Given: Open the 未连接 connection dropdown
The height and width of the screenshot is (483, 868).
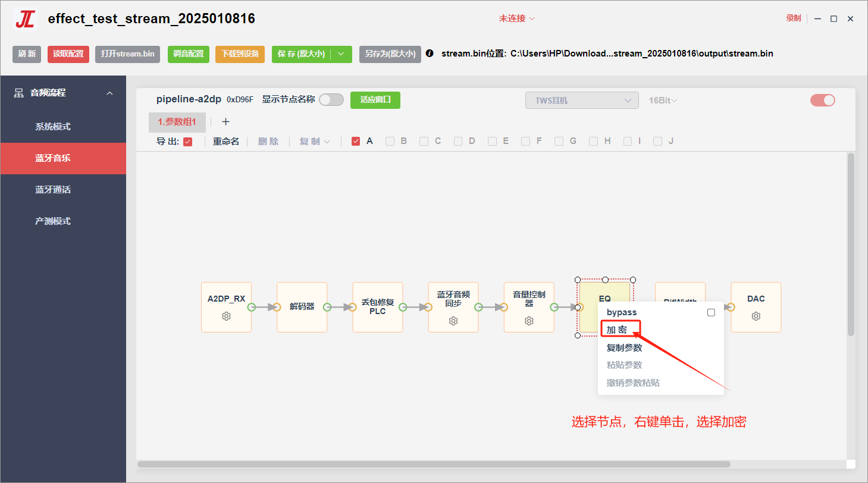Looking at the screenshot, I should (517, 18).
